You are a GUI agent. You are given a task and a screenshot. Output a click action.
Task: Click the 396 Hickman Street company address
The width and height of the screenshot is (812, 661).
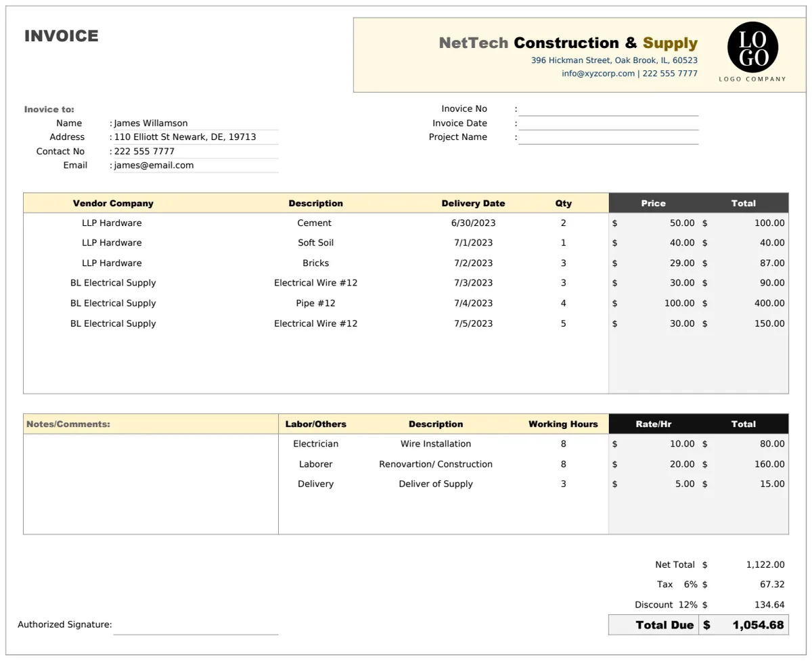click(x=614, y=60)
